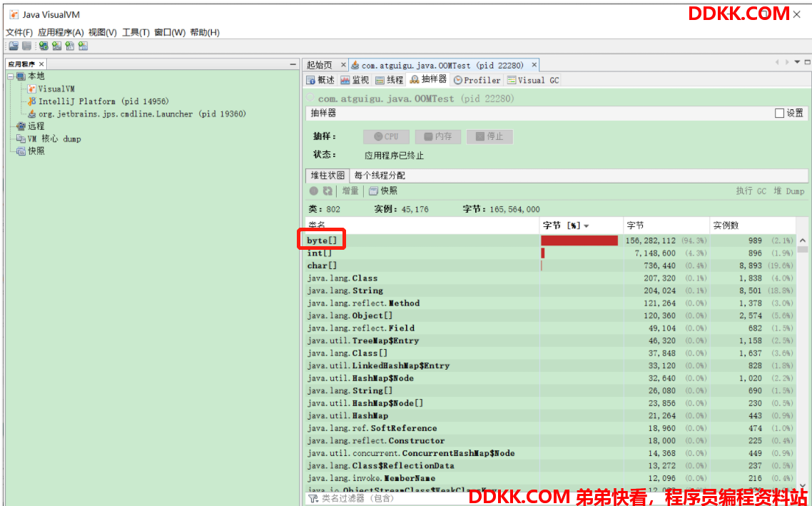This screenshot has height=506, width=812.
Task: Click the 内存 sampling button
Action: 438,136
